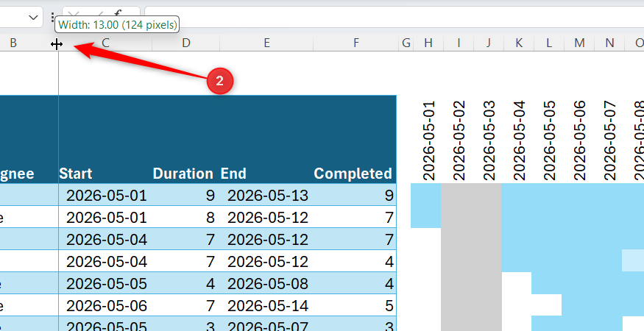
Task: Select column C header
Action: coord(105,43)
